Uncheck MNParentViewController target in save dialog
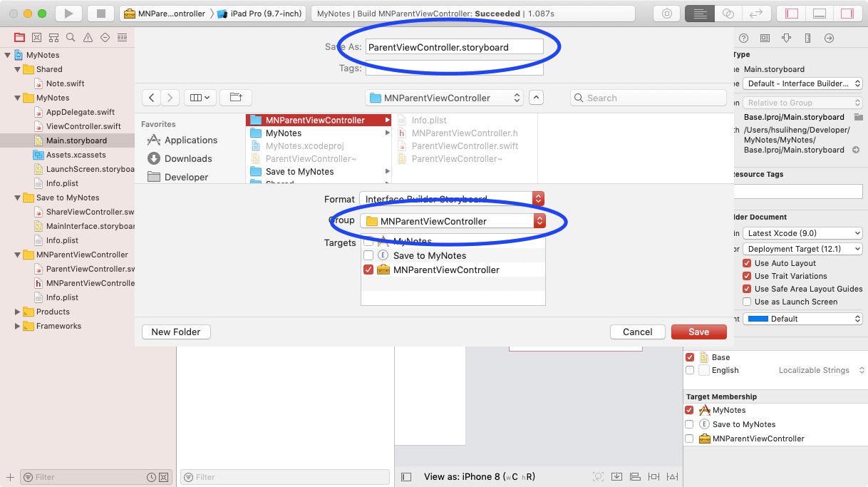This screenshot has width=868, height=487. click(368, 270)
